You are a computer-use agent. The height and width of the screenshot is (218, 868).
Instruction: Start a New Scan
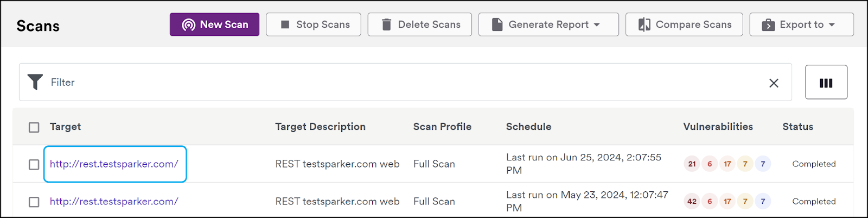214,24
